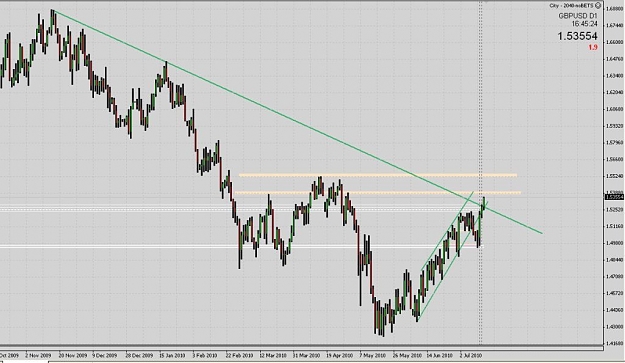The height and width of the screenshot is (363, 625).
Task: Click the 1.62040 price scale label
Action: pos(614,92)
